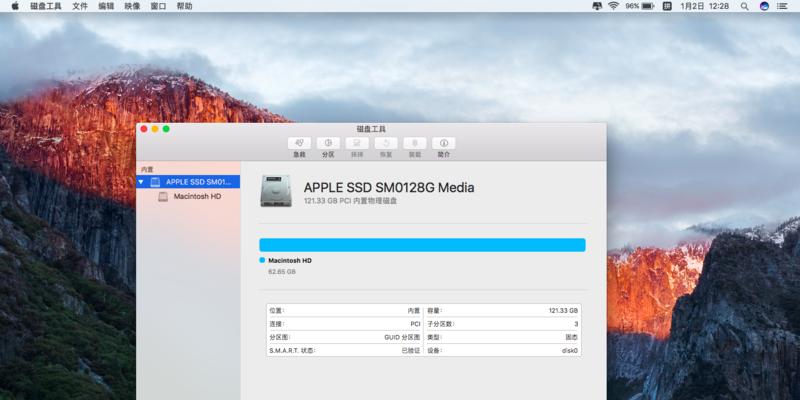This screenshot has width=800, height=400.
Task: Click the 121.33 GB PCI 内置物理磁盘 subtitle
Action: coord(351,201)
